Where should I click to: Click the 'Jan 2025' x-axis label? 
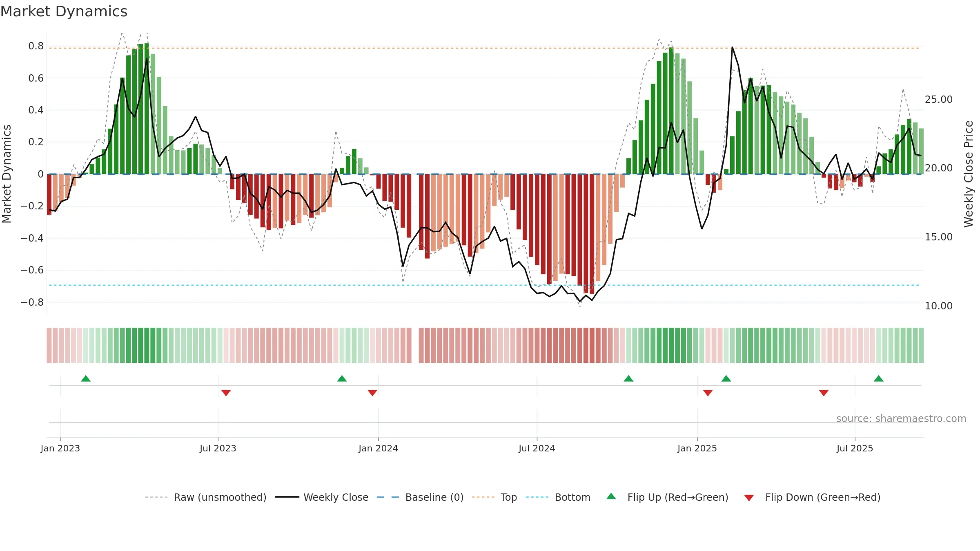click(x=697, y=448)
